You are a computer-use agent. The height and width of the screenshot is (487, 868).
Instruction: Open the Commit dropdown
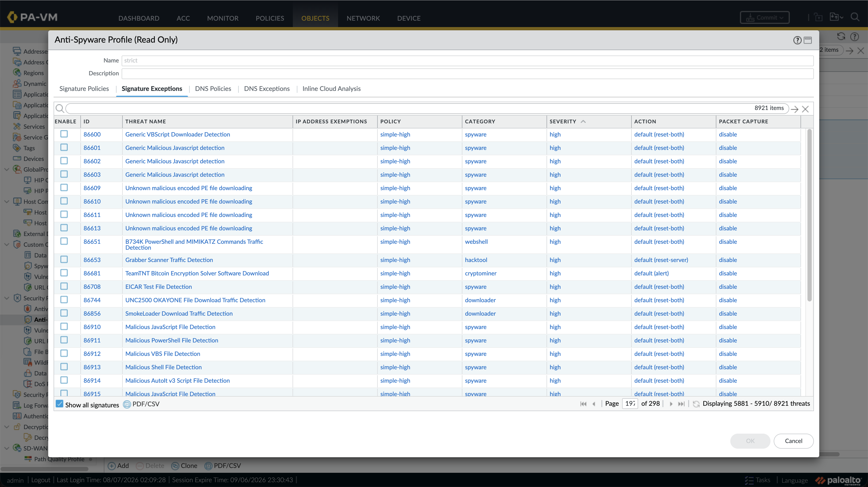pyautogui.click(x=765, y=17)
